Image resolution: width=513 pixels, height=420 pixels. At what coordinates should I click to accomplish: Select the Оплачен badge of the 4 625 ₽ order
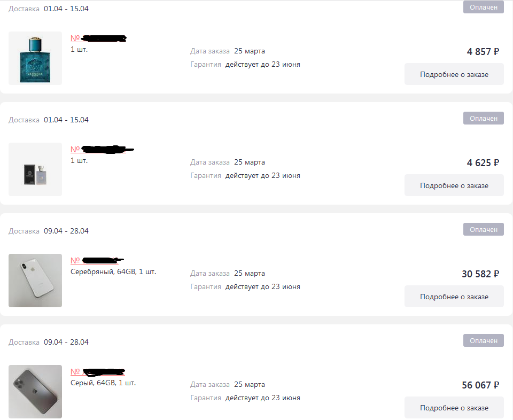point(483,118)
